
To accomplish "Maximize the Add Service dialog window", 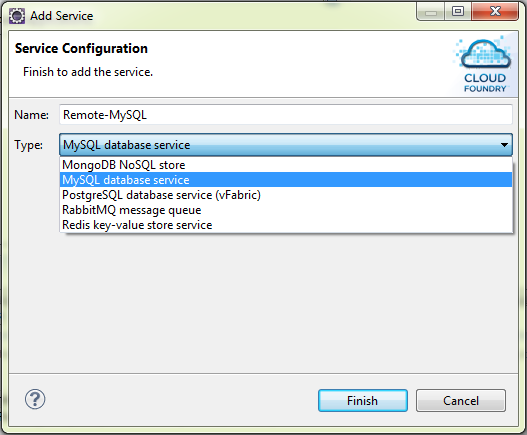I will (458, 12).
